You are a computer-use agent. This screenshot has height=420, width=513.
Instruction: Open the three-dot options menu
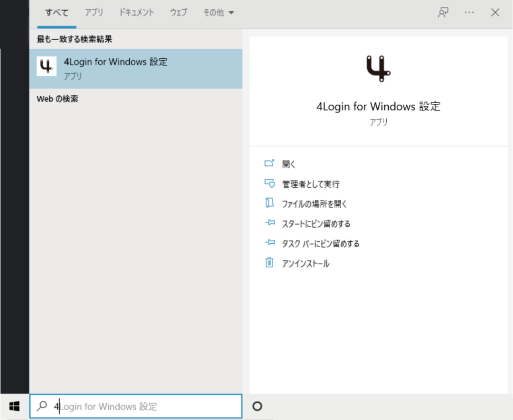[469, 13]
